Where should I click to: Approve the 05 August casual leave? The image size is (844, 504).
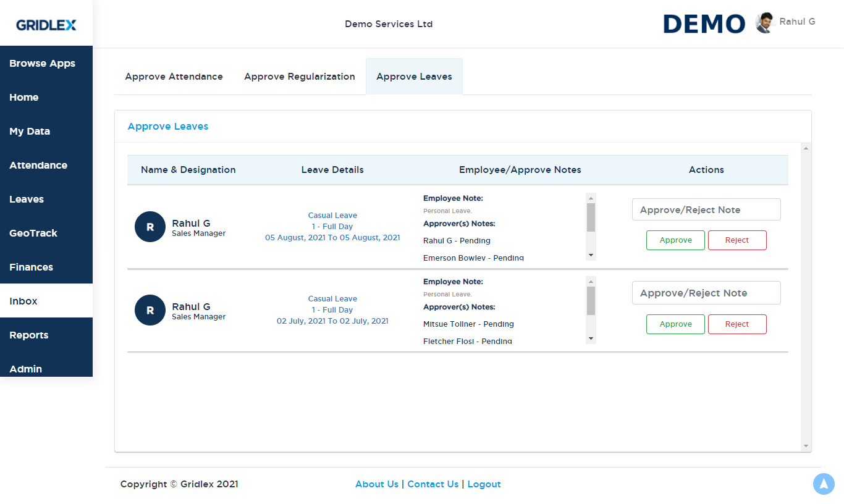pyautogui.click(x=675, y=240)
